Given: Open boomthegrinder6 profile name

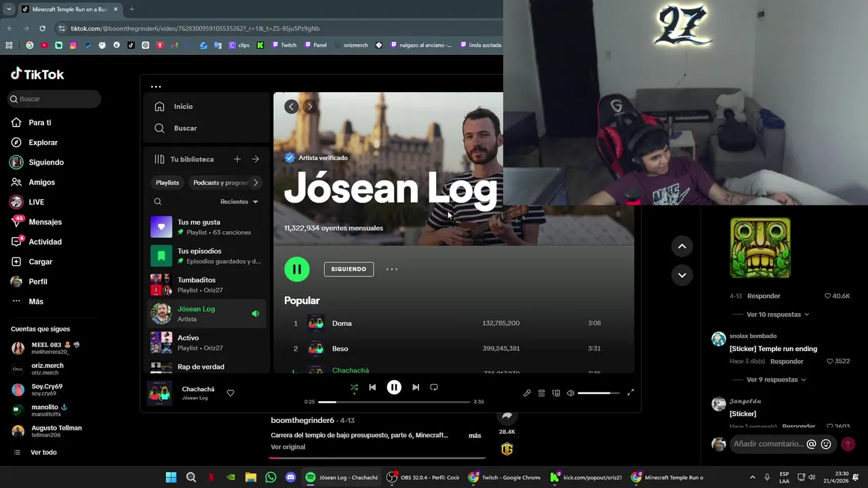Looking at the screenshot, I should pos(302,420).
